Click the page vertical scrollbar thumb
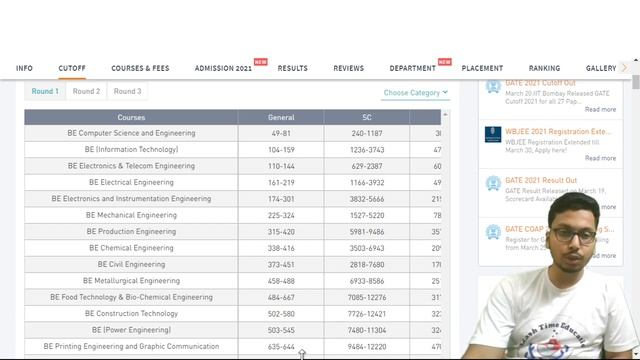The width and height of the screenshot is (640, 360). coord(636,82)
